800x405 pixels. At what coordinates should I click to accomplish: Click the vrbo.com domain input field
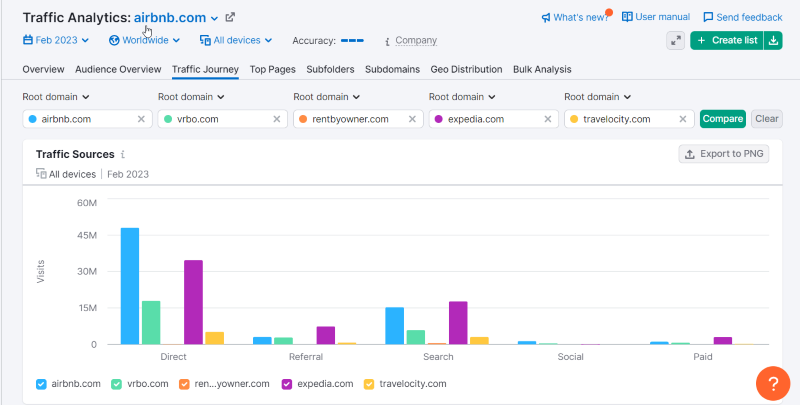pos(222,119)
